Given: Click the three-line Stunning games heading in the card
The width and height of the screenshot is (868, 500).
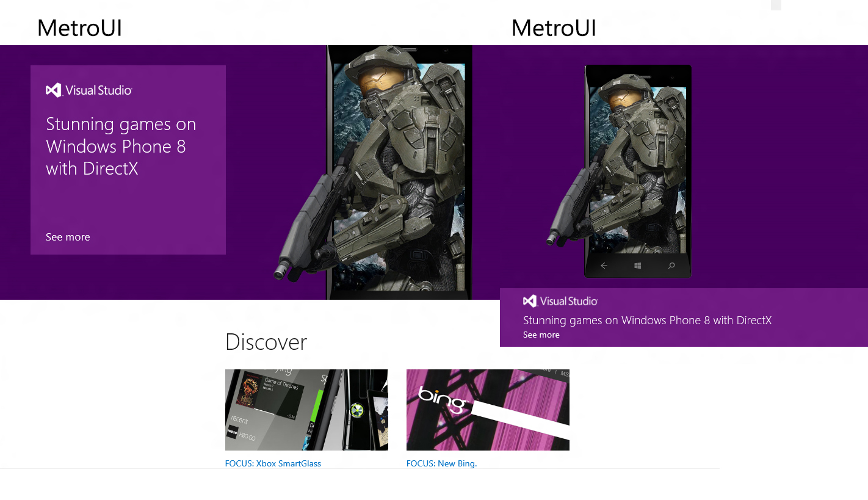Looking at the screenshot, I should point(121,146).
